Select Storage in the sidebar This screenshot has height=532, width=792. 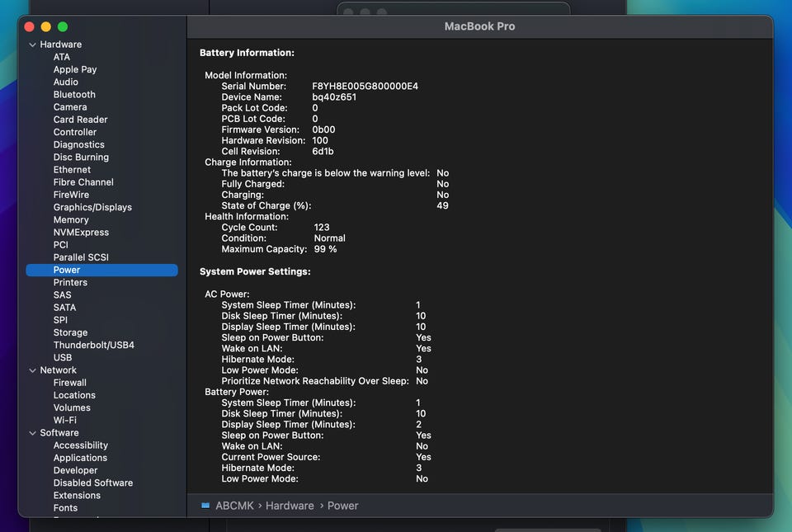click(x=70, y=332)
